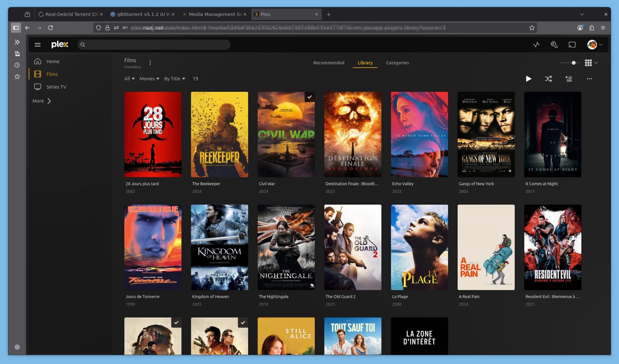Open the Activity pulse icon
This screenshot has height=364, width=619.
click(x=536, y=45)
